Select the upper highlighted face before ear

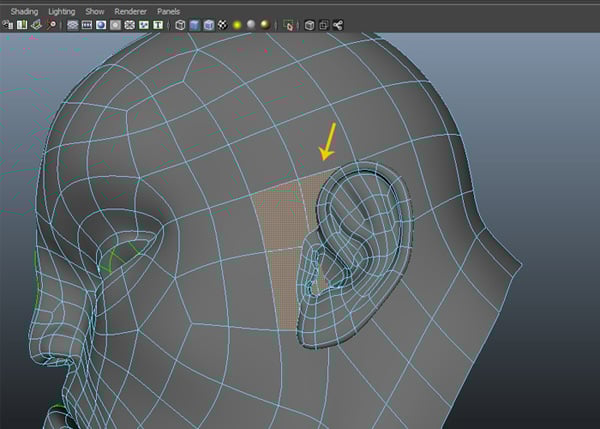(x=284, y=214)
